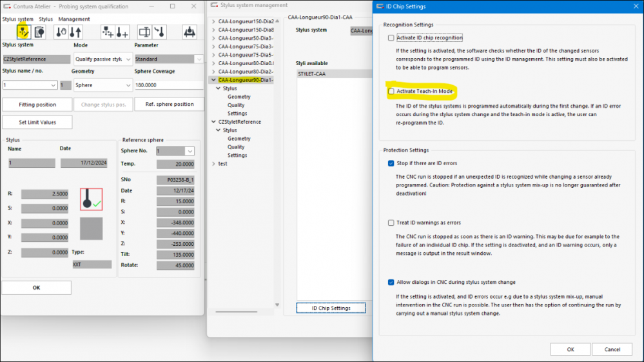Click the add stylus system icon

point(107,32)
